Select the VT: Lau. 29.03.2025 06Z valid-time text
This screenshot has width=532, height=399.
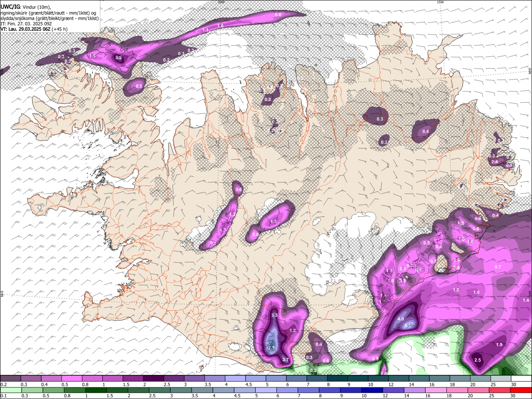point(25,29)
